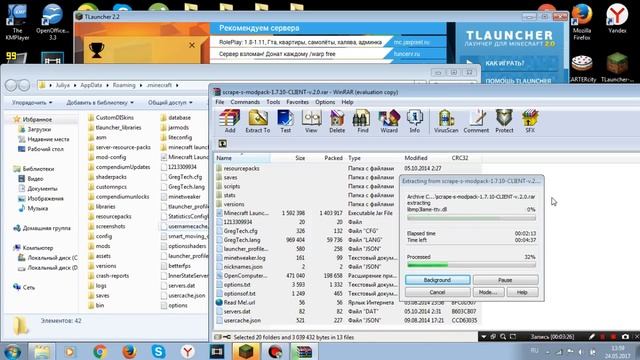
Task: Click the Background button in extraction dialog
Action: [437, 280]
